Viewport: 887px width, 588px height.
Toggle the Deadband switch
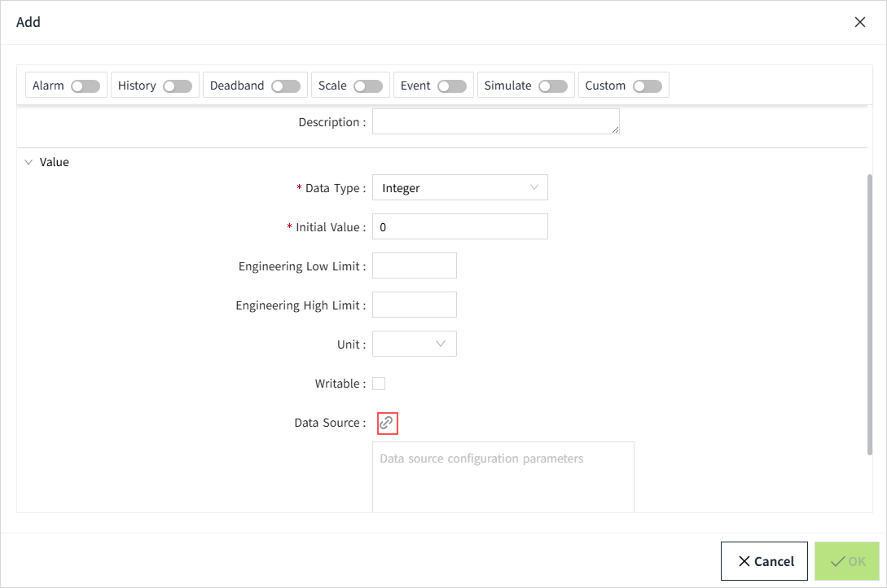coord(286,86)
